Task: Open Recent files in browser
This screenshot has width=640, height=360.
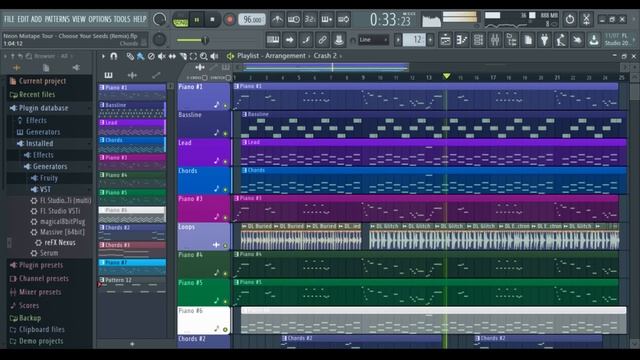Action: pyautogui.click(x=37, y=95)
